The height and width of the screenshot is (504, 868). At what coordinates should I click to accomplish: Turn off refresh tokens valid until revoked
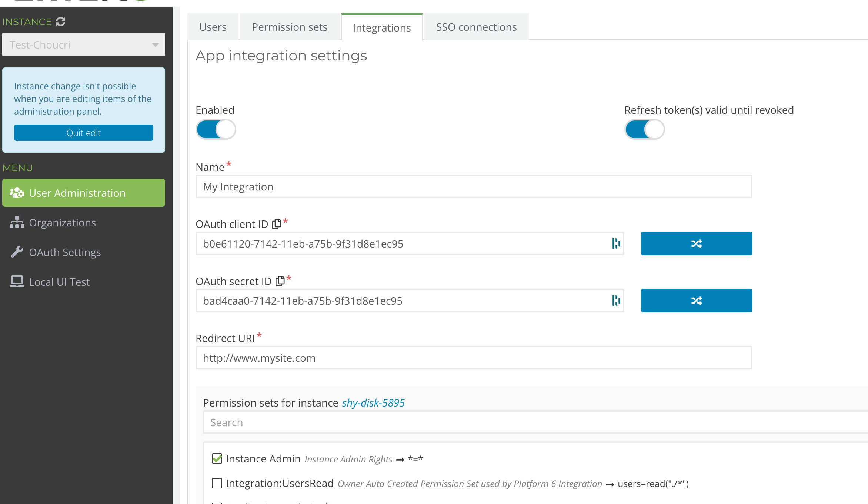[x=644, y=129]
